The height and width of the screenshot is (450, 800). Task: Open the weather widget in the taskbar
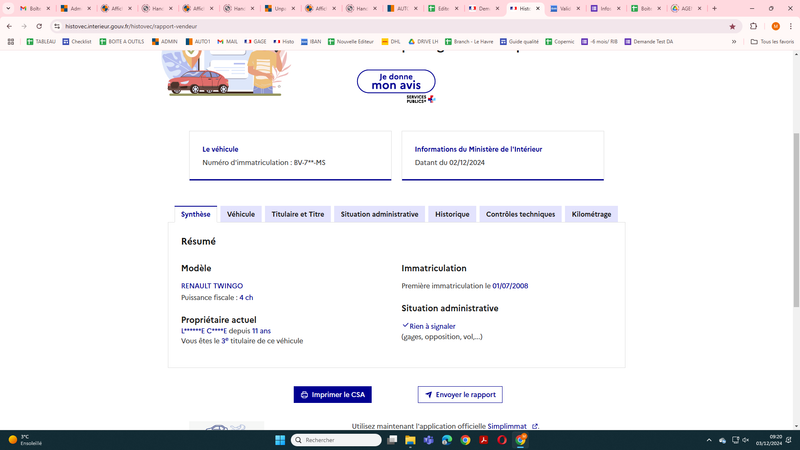point(26,440)
